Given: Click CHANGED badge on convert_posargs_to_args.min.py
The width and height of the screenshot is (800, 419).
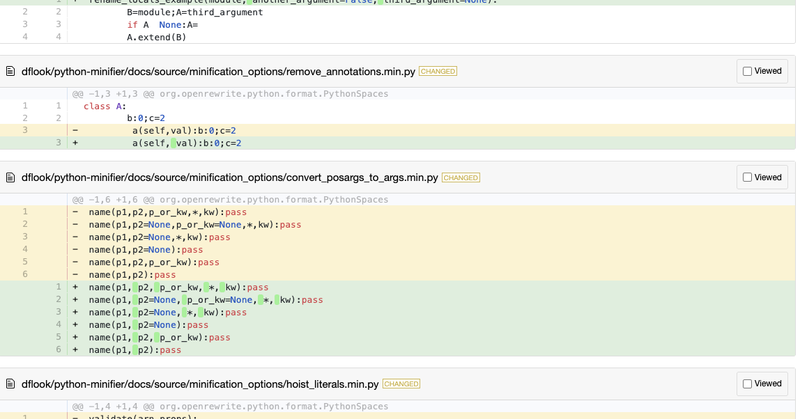Looking at the screenshot, I should pyautogui.click(x=461, y=178).
